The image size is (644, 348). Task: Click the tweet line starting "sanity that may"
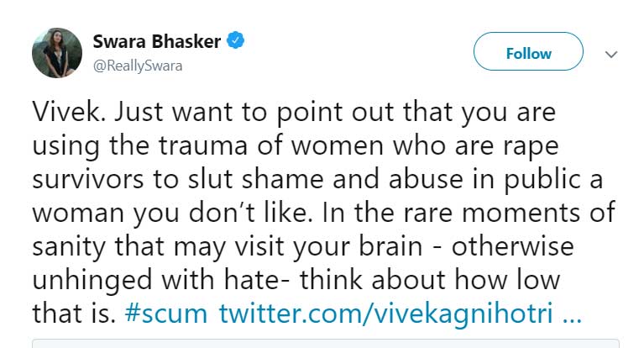(x=303, y=247)
